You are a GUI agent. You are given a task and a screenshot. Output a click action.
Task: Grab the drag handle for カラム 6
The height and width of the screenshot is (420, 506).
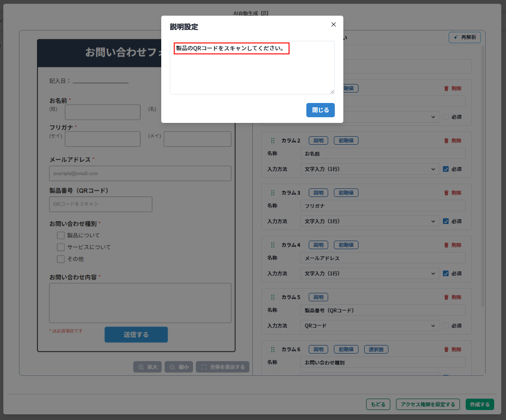[273, 349]
